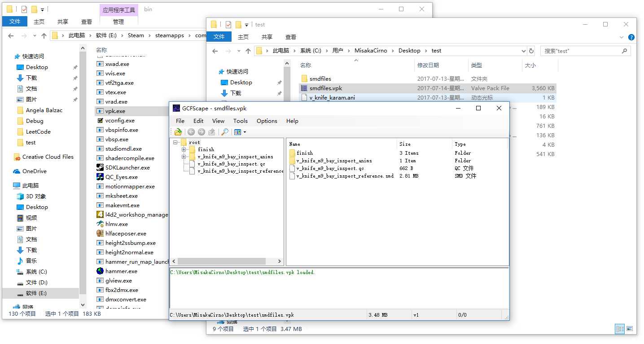644x344 pixels.
Task: Click the View mode icon in GCFScape toolbar
Action: point(238,132)
